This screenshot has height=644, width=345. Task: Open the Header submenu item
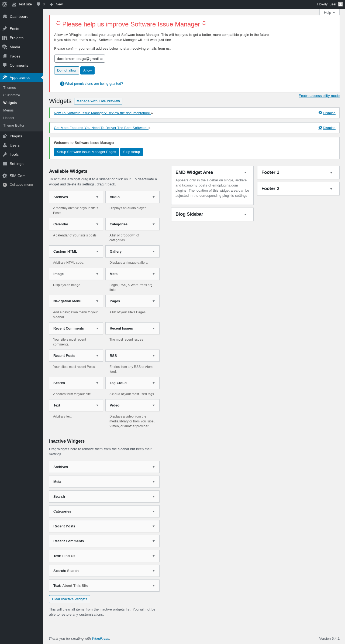(x=9, y=118)
